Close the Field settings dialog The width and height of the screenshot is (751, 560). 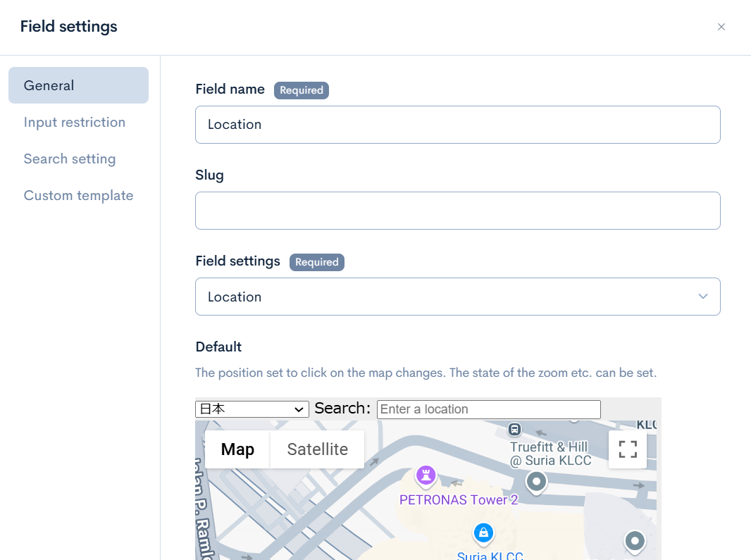721,27
